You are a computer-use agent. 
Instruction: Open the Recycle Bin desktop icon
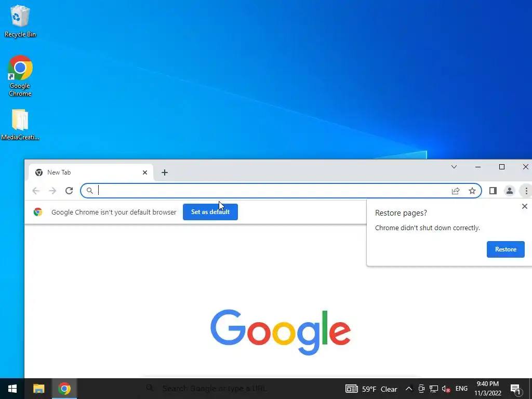tap(20, 21)
